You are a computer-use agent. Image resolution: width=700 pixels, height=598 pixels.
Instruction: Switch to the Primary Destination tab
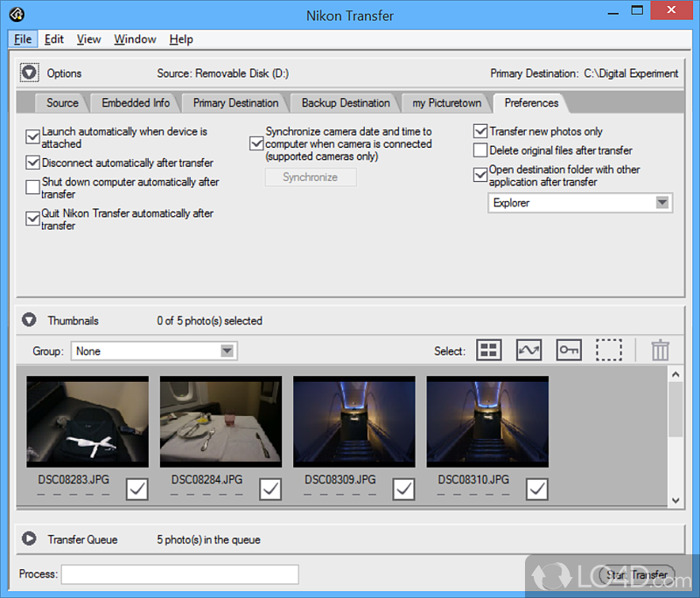(235, 102)
